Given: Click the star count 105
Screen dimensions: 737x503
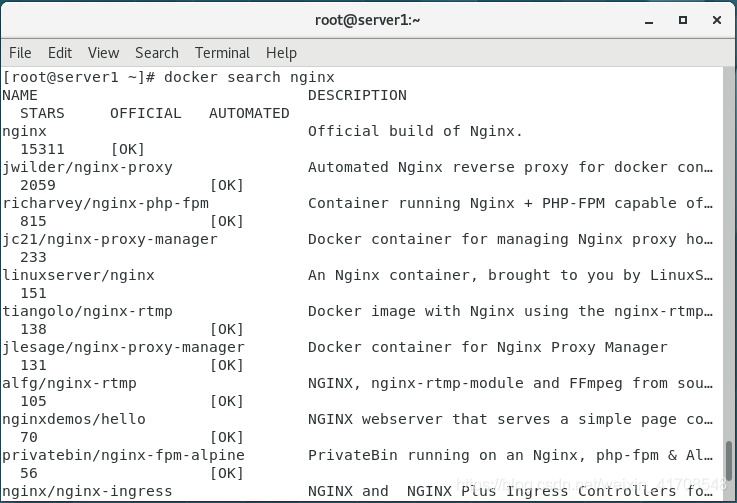Looking at the screenshot, I should (x=33, y=401).
